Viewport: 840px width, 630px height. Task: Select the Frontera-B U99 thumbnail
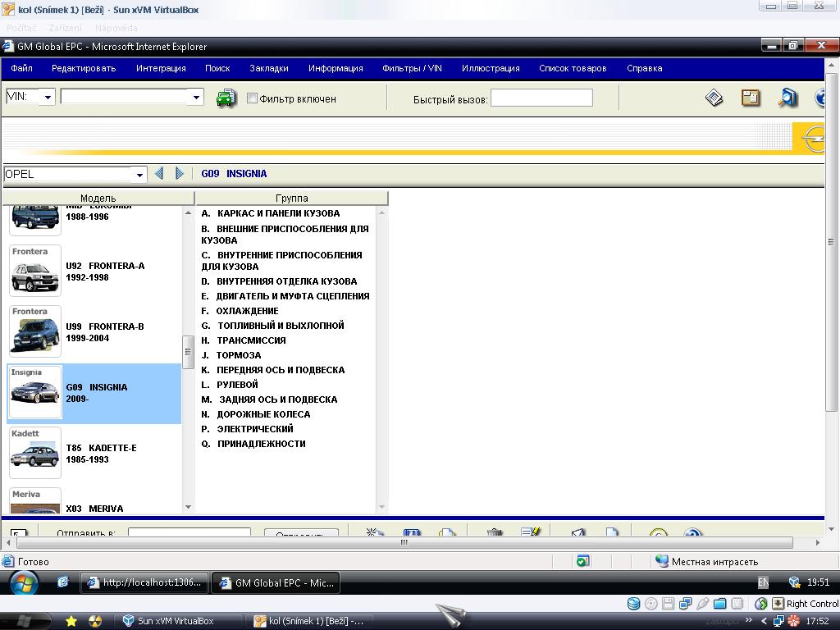[x=35, y=332]
